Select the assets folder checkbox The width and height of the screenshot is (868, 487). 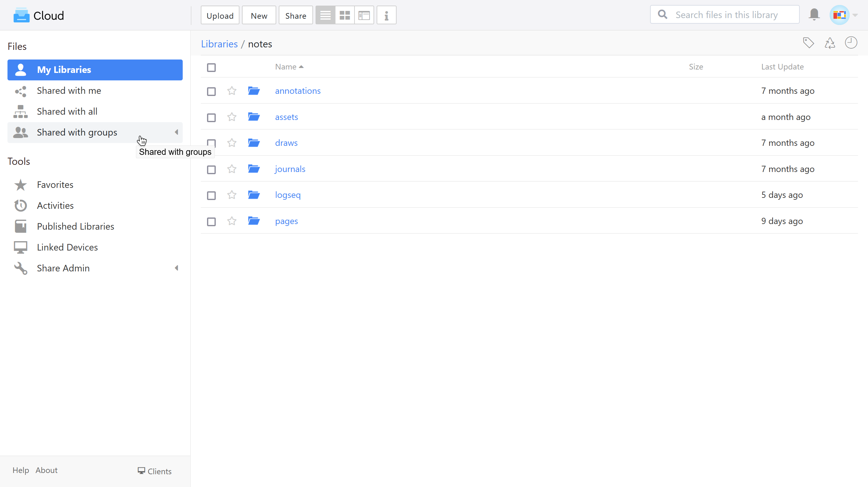click(x=211, y=117)
